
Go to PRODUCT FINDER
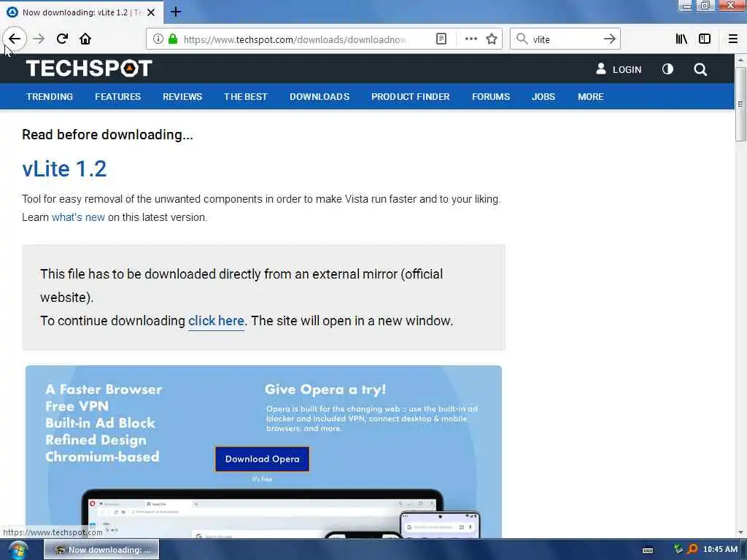coord(411,97)
